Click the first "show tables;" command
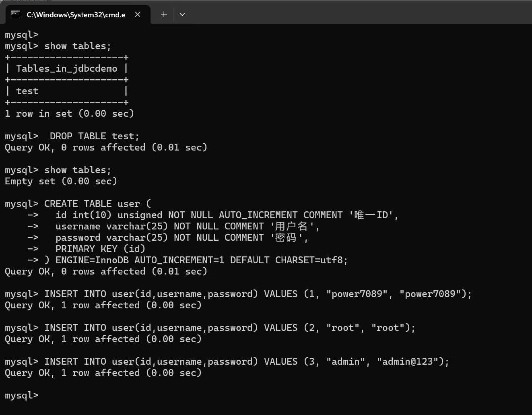 77,46
